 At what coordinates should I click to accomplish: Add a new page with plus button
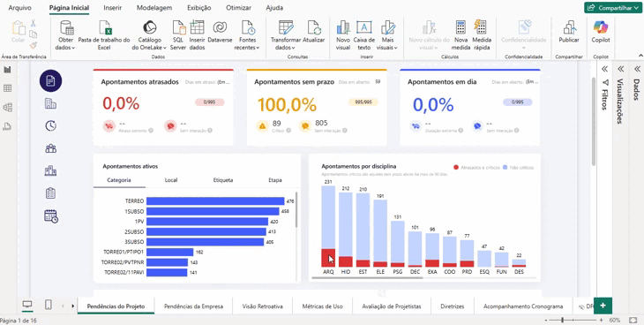pos(603,306)
